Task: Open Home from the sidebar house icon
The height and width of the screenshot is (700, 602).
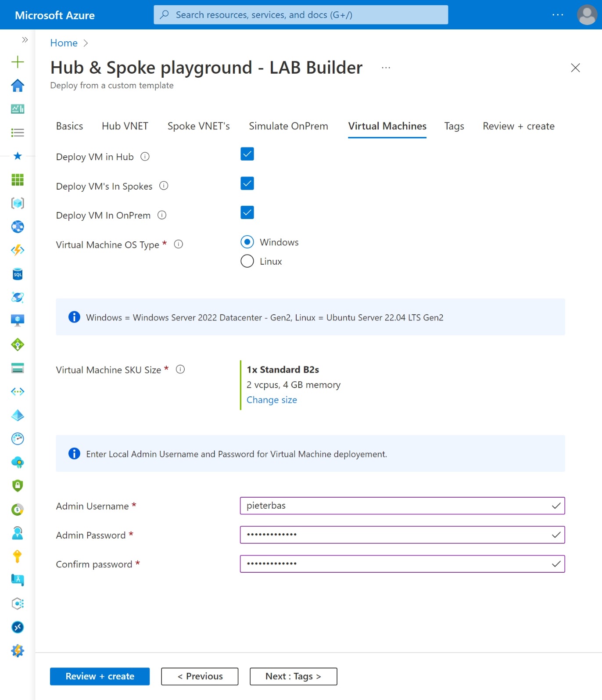Action: click(18, 86)
